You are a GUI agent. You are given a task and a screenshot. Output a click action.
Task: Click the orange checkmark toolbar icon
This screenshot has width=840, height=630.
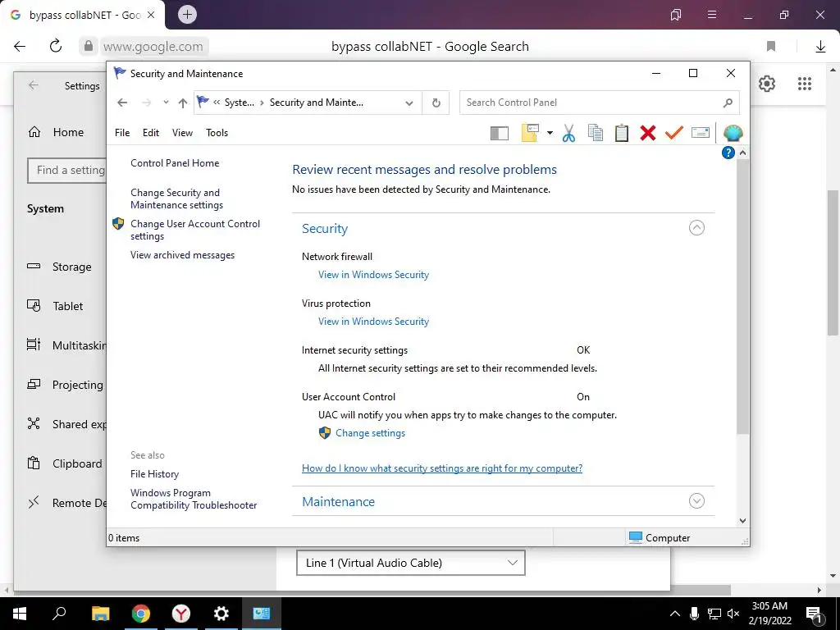[674, 132]
